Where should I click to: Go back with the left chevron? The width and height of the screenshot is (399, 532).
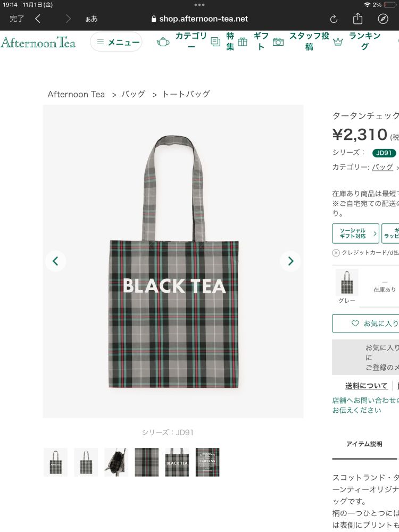(38, 19)
